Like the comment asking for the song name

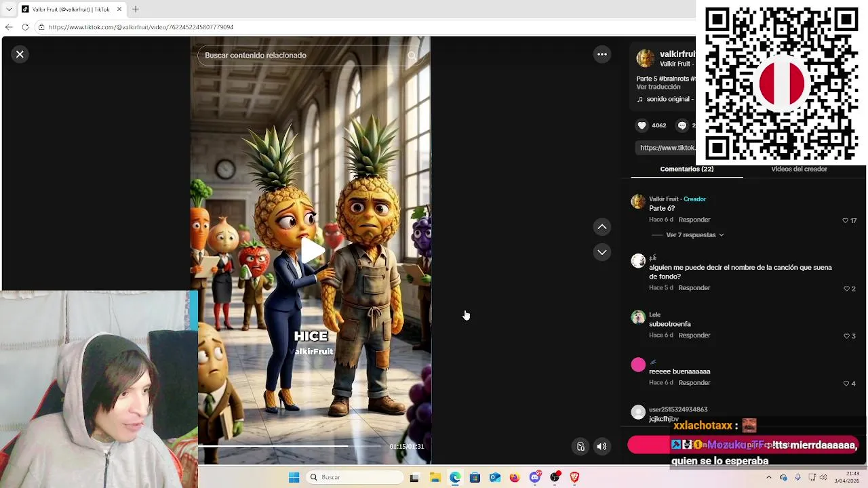[x=846, y=289]
